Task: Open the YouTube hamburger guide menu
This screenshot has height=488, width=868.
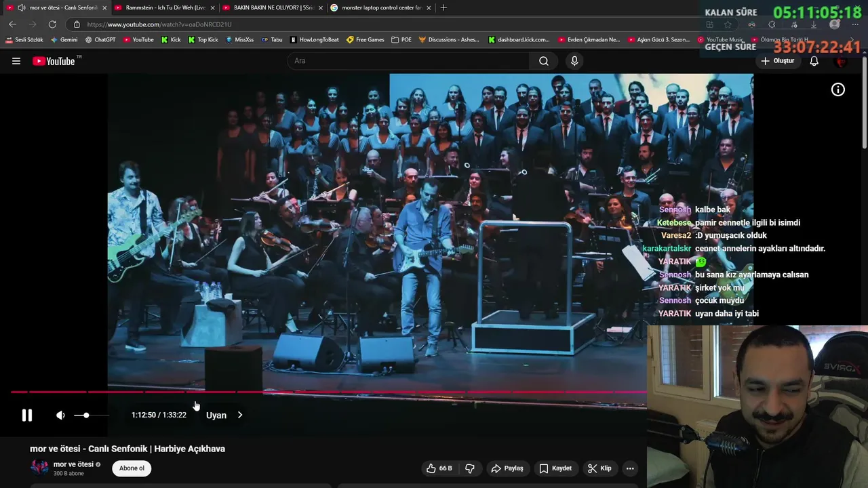Action: [16, 61]
